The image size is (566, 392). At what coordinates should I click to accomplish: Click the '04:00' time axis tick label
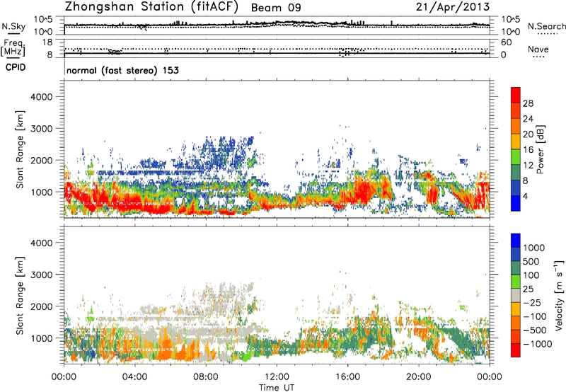point(134,377)
